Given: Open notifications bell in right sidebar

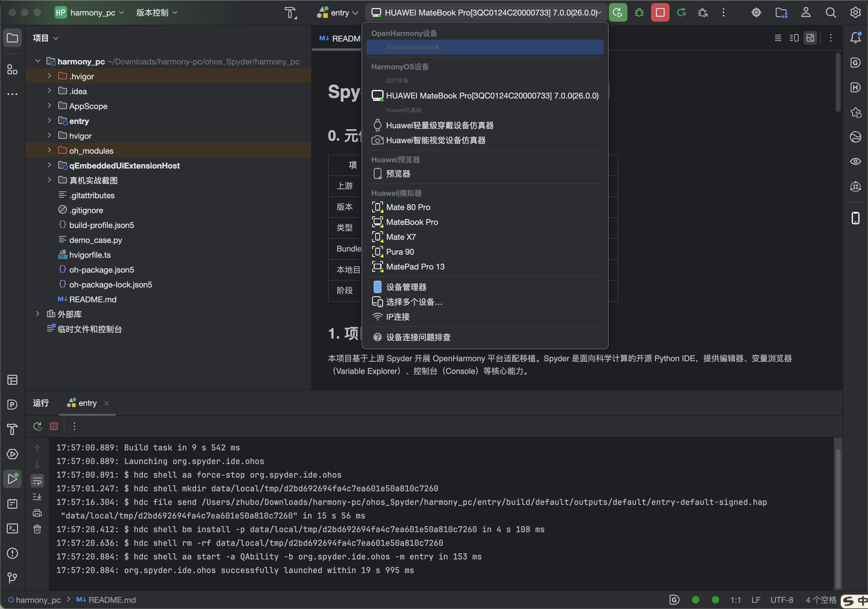Looking at the screenshot, I should [856, 38].
